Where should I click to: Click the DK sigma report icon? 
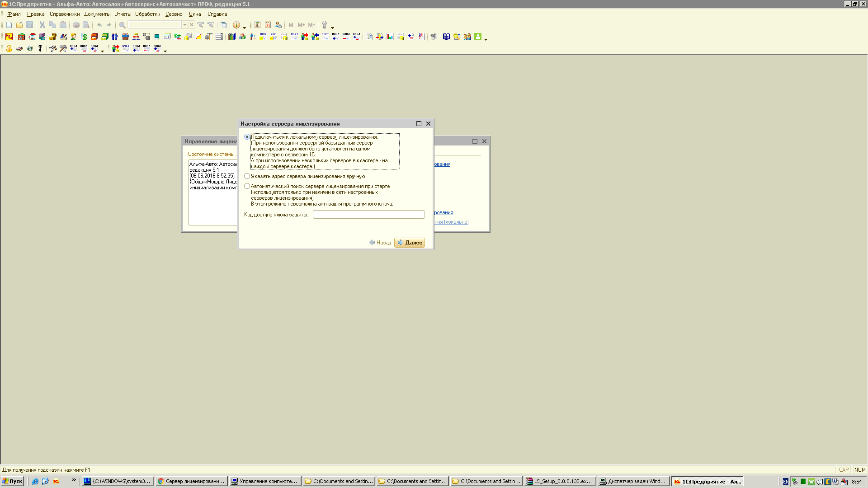pos(421,37)
